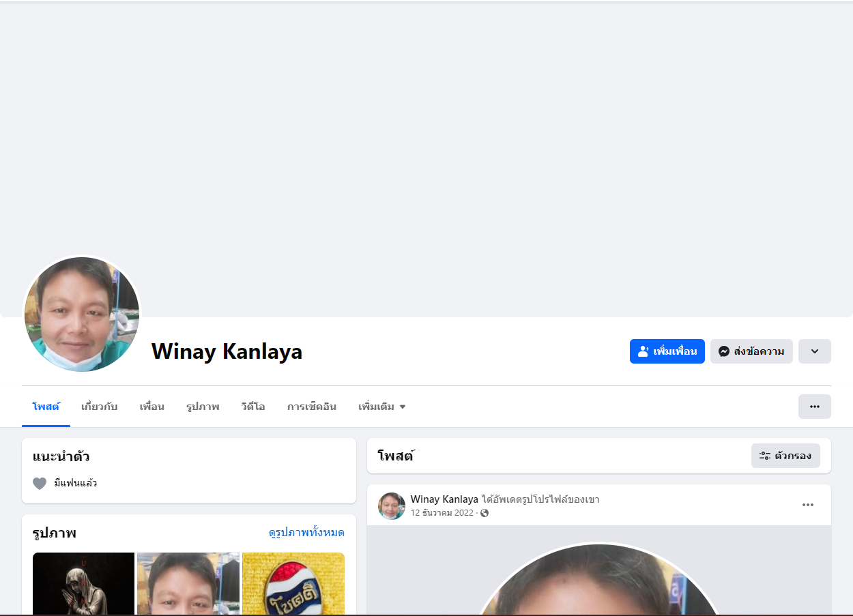Image resolution: width=853 pixels, height=616 pixels.
Task: Switch to the โพสต์ tab
Action: click(x=46, y=407)
